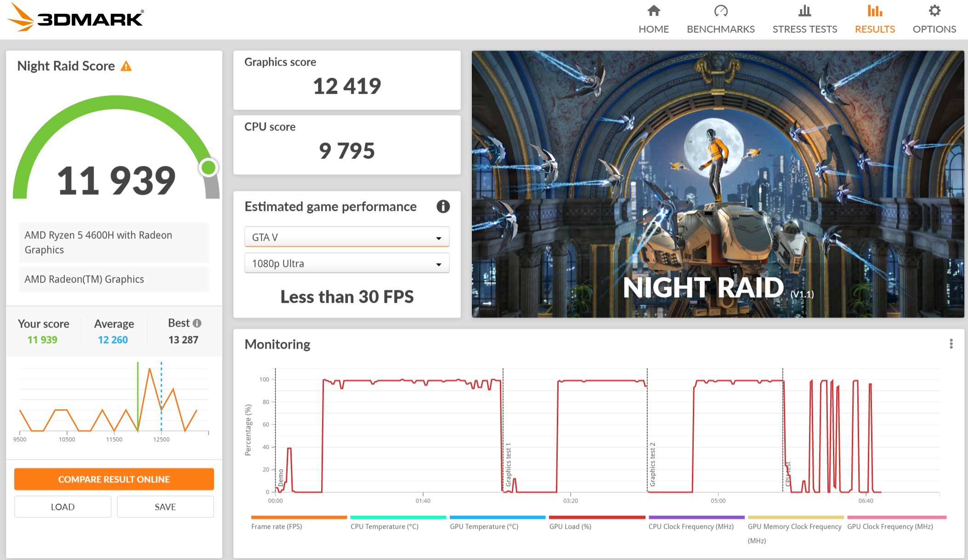The width and height of the screenshot is (968, 560).
Task: Click the warning triangle beside Night Raid Score
Action: point(126,67)
